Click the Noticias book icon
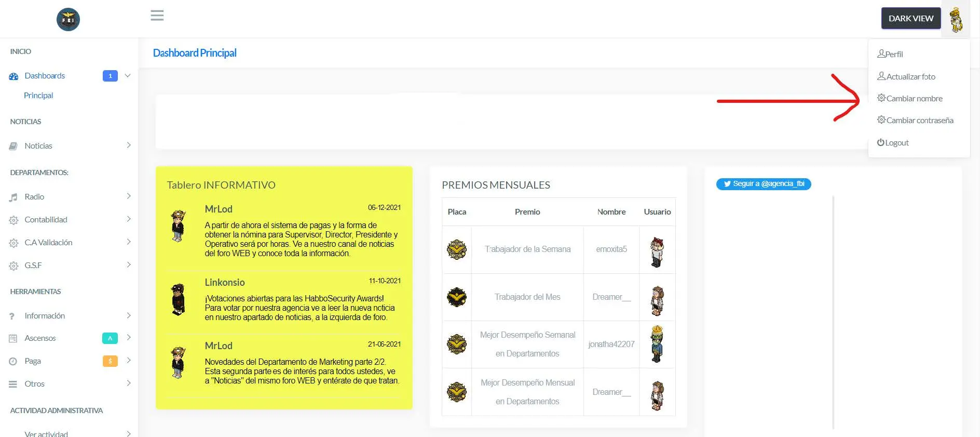Screen dimensions: 980x437 click(13, 147)
